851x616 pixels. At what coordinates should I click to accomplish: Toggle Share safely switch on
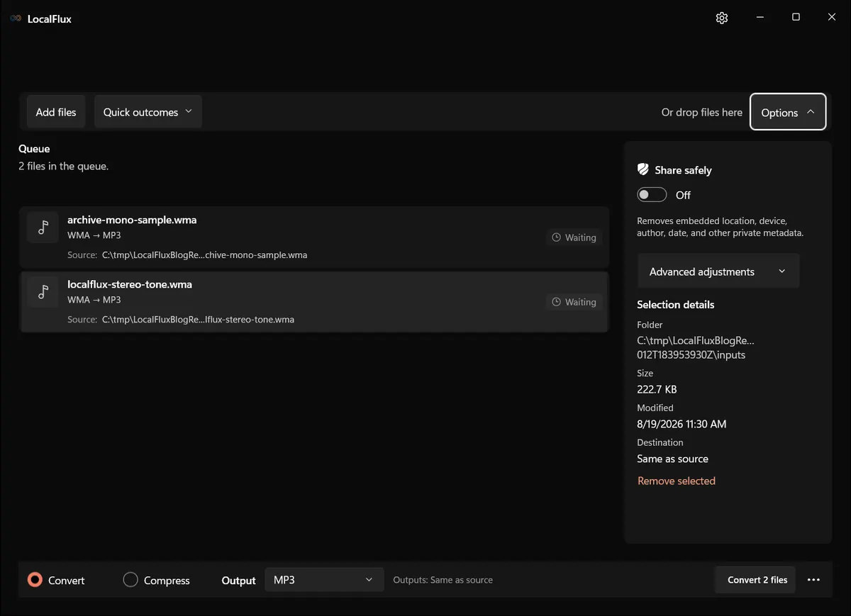(x=652, y=195)
